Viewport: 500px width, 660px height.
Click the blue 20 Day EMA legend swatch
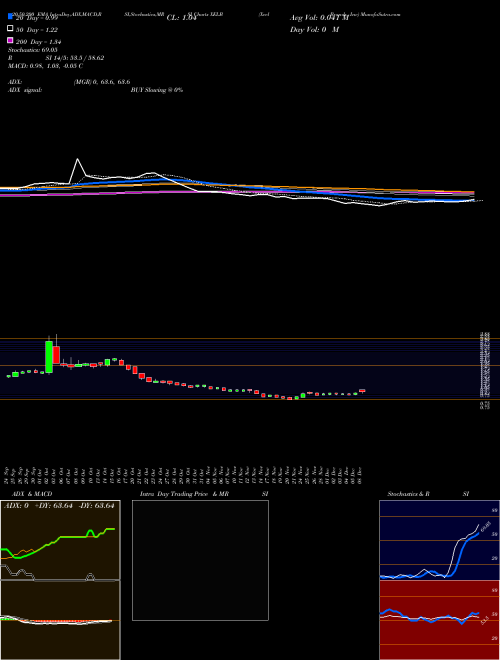(10, 17)
